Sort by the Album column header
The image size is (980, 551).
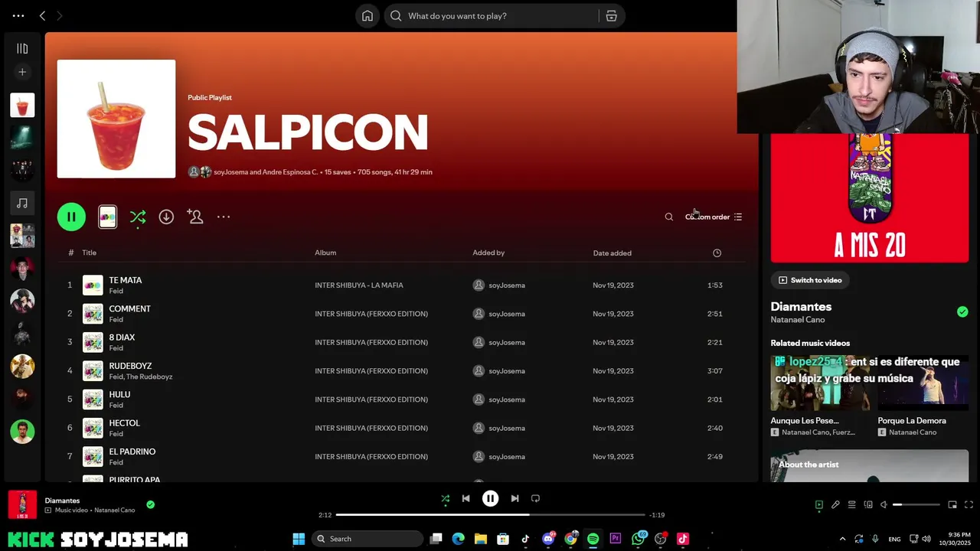point(325,253)
